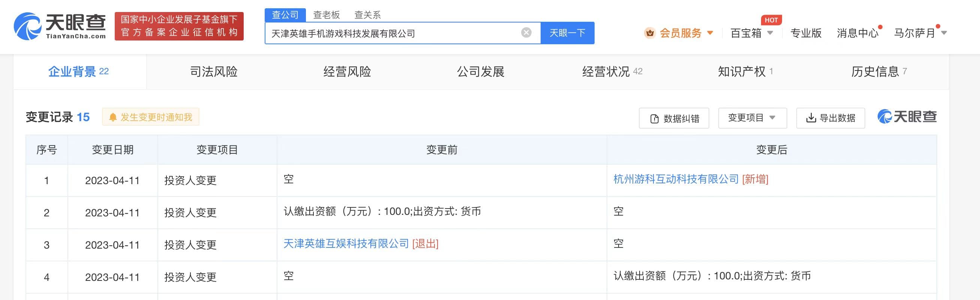This screenshot has height=300, width=980.
Task: Open the 经营状况 tab
Action: (x=612, y=72)
